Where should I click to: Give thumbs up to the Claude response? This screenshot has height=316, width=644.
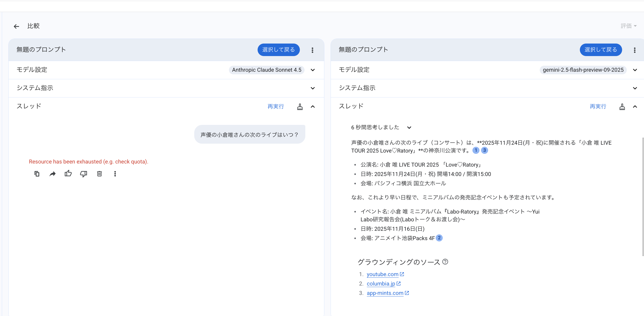68,174
